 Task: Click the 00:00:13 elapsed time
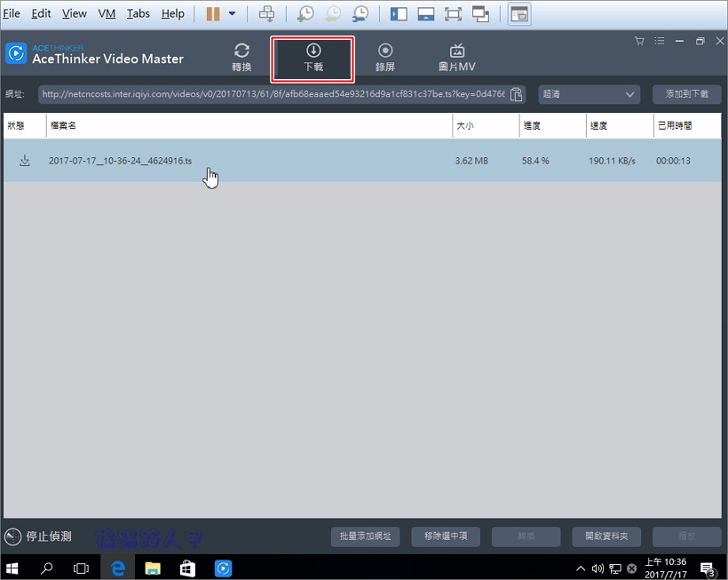[x=673, y=161]
